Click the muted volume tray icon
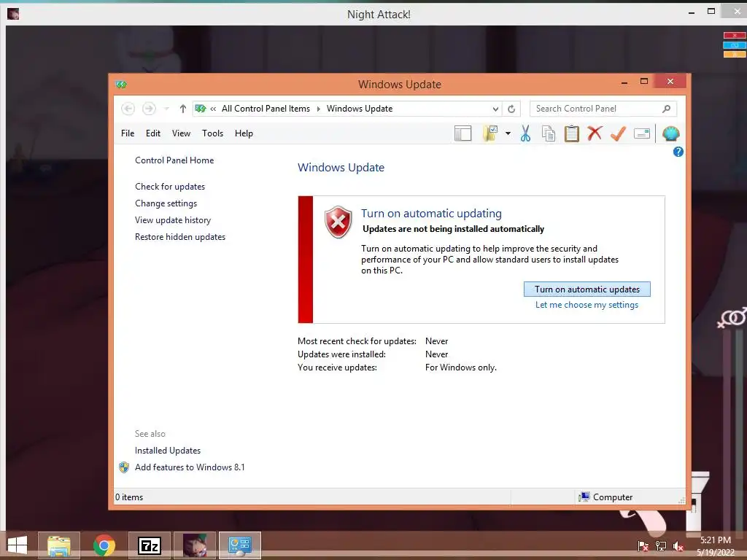Viewport: 747px width, 560px height. click(678, 546)
